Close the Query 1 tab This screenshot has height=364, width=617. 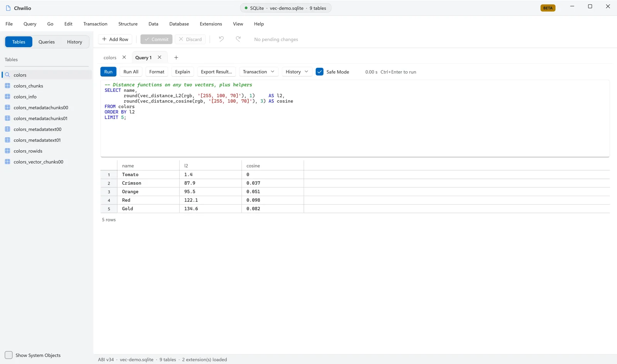point(159,57)
